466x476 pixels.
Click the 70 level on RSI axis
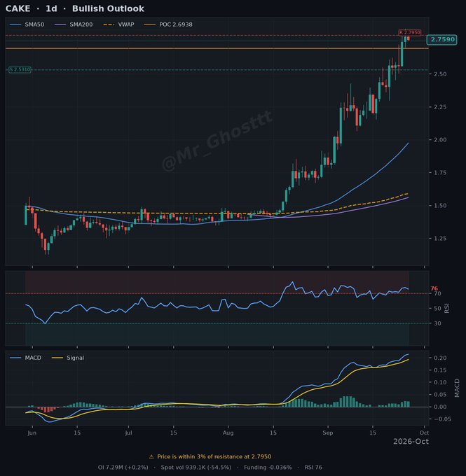tap(437, 293)
